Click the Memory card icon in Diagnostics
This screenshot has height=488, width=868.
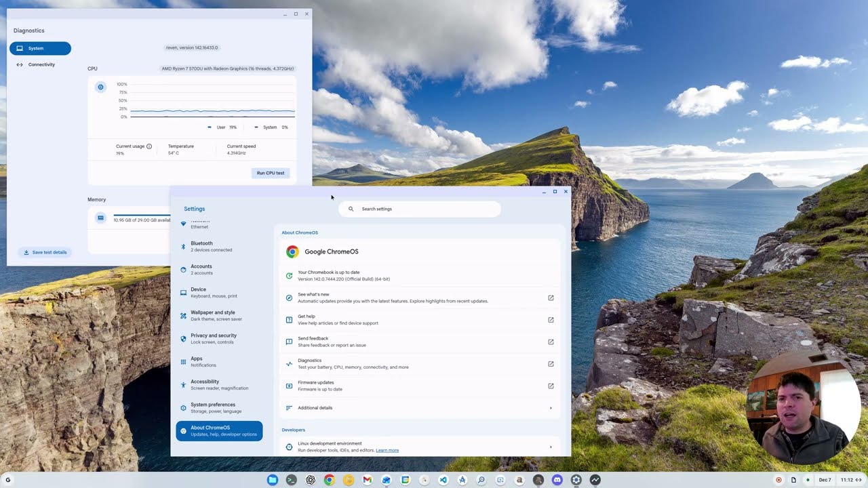100,218
